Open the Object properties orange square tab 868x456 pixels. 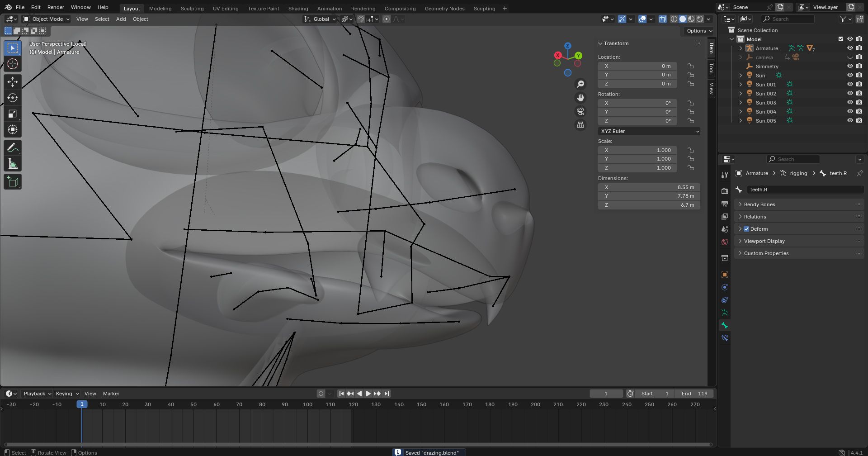pyautogui.click(x=725, y=275)
